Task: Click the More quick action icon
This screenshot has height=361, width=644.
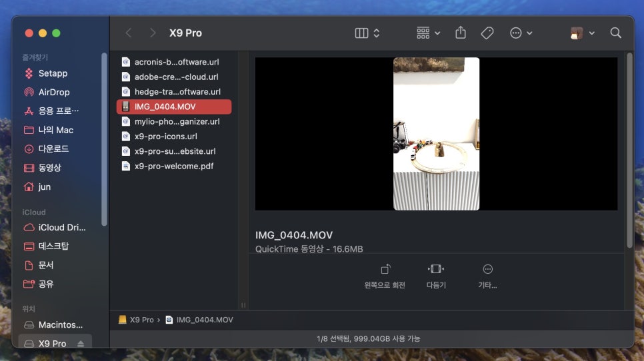Action: pyautogui.click(x=487, y=269)
